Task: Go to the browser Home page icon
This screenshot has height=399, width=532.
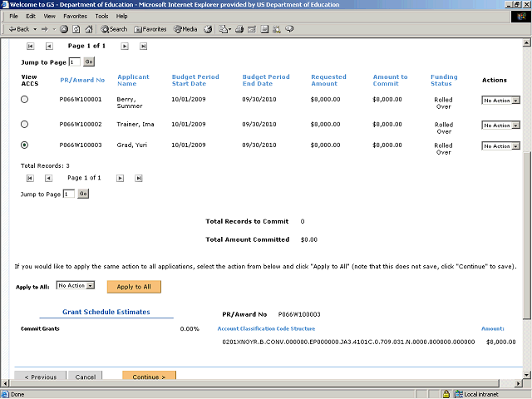Action: 87,29
